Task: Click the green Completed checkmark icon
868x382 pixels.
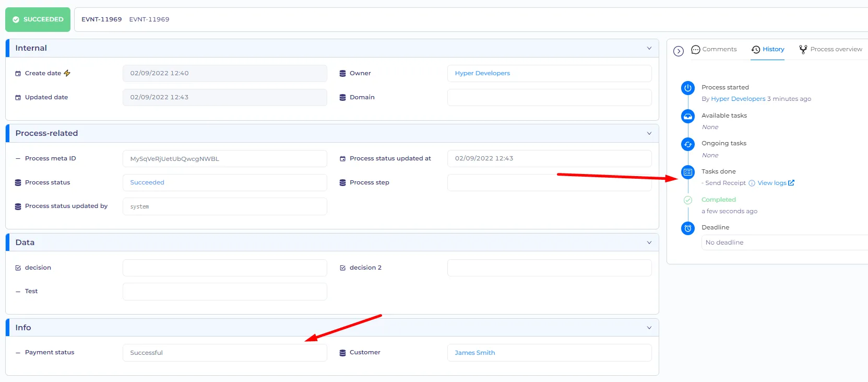Action: [688, 200]
